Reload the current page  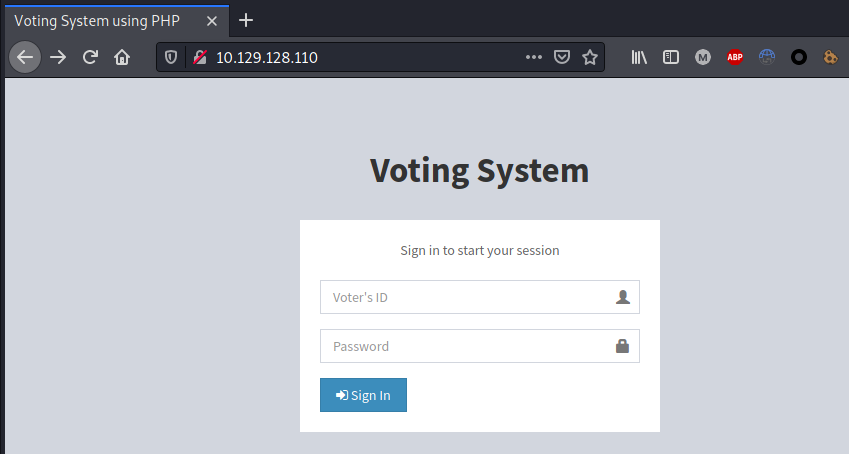tap(90, 57)
